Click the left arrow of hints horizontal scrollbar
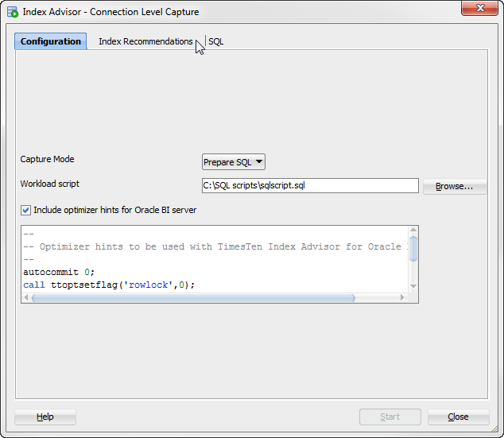This screenshot has height=438, width=504. click(26, 298)
